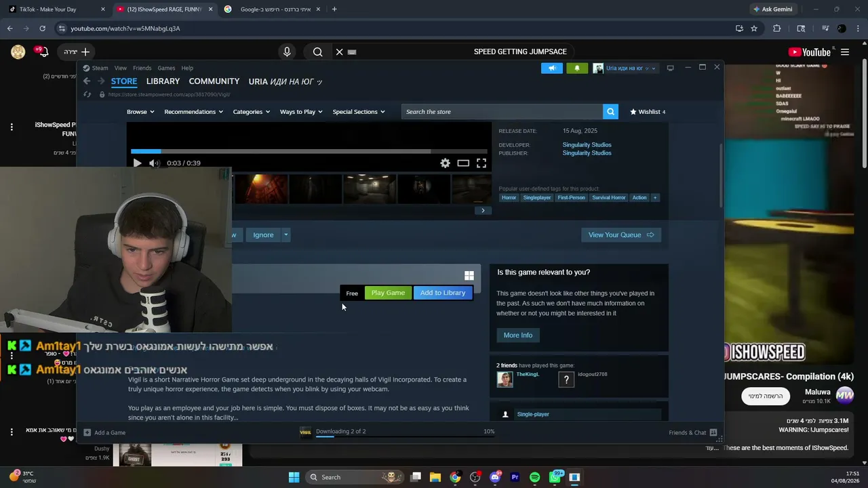Reload the YouTube page in Chrome
The image size is (868, 488).
[x=42, y=28]
